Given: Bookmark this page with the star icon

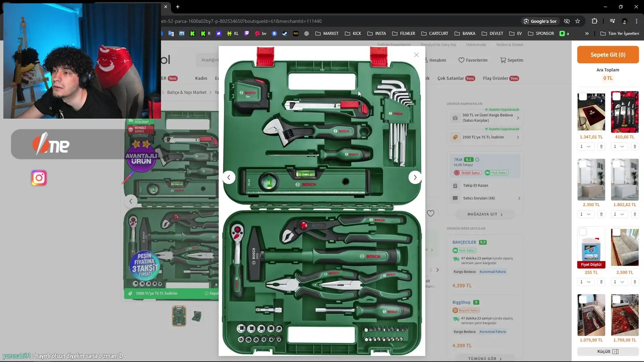Looking at the screenshot, I should coord(578,21).
